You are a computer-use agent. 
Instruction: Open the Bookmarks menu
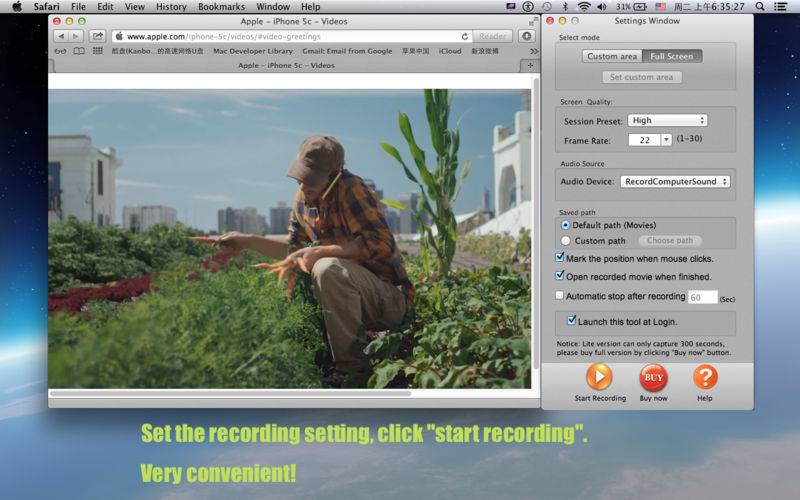pos(221,7)
